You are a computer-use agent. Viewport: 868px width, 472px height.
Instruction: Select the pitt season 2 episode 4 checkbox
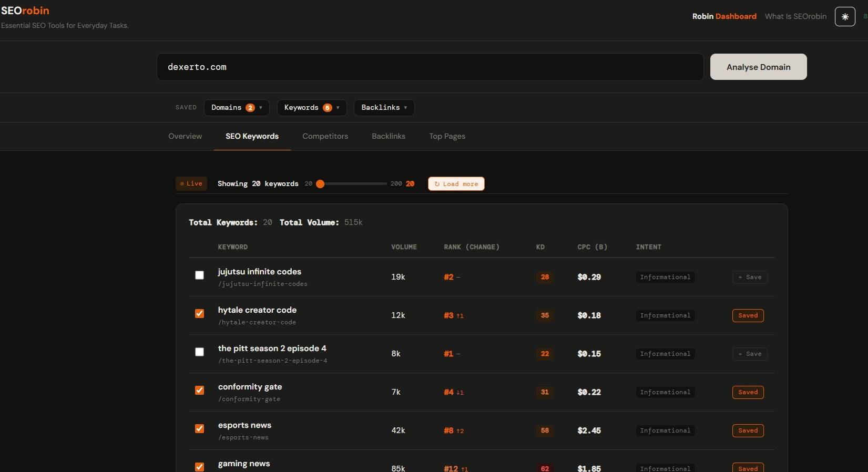199,352
